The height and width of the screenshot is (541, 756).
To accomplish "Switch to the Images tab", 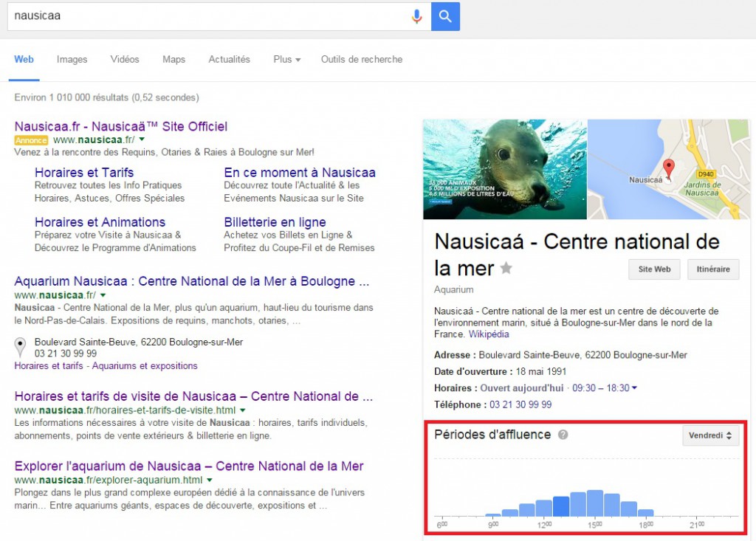I will pyautogui.click(x=72, y=59).
